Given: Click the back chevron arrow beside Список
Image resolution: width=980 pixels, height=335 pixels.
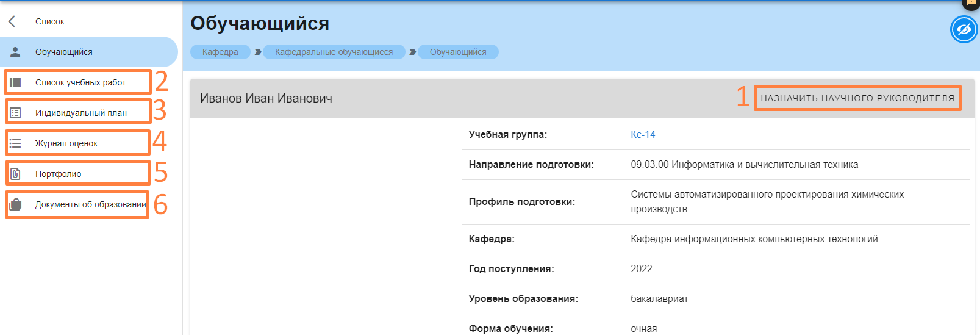Looking at the screenshot, I should pos(12,21).
